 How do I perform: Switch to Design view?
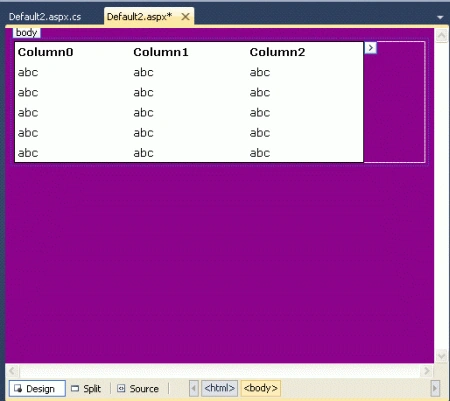[37, 389]
